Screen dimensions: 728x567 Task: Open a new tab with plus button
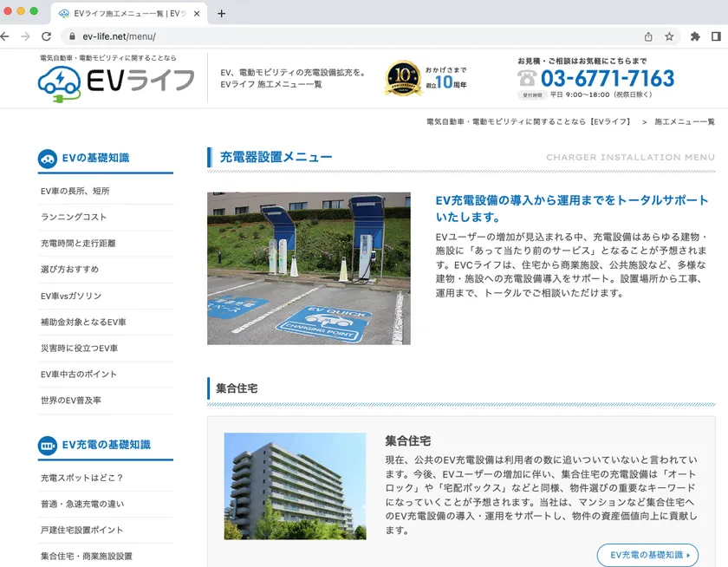(221, 14)
